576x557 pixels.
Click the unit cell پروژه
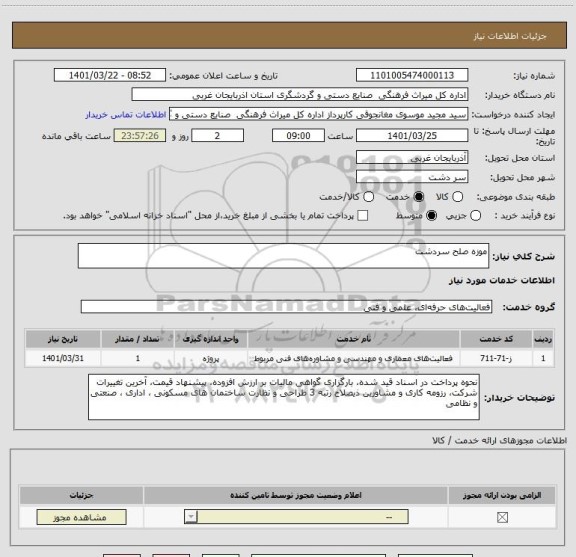tap(210, 358)
